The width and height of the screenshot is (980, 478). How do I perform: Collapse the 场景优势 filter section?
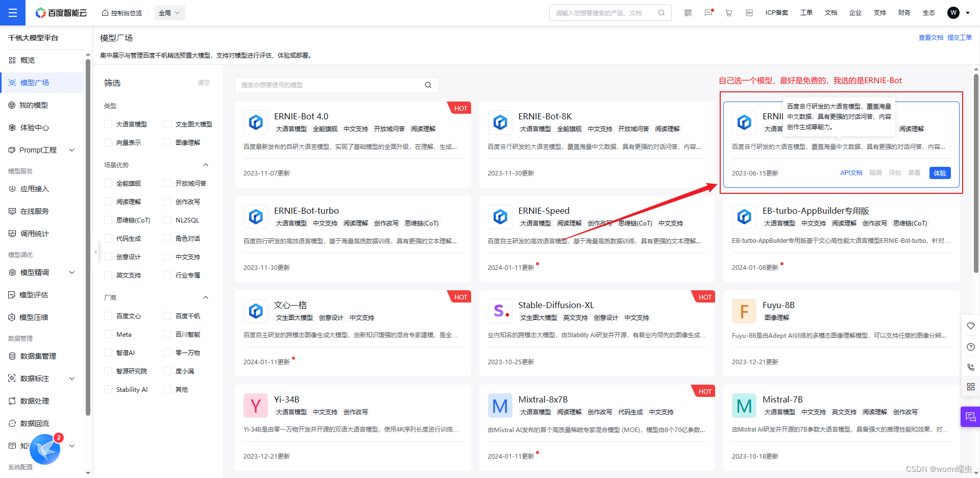(206, 165)
